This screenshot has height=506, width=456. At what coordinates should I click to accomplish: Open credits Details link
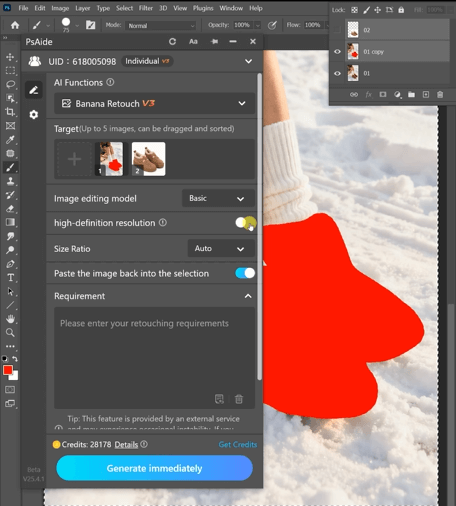pyautogui.click(x=126, y=444)
